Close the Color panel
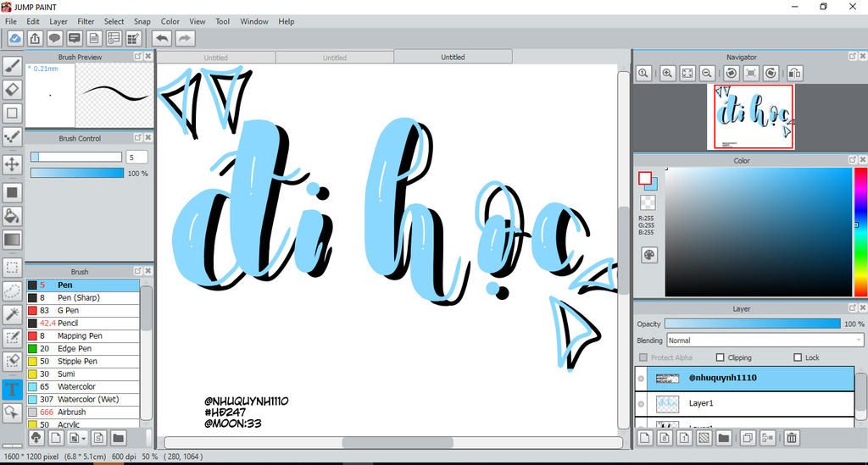 coord(862,160)
